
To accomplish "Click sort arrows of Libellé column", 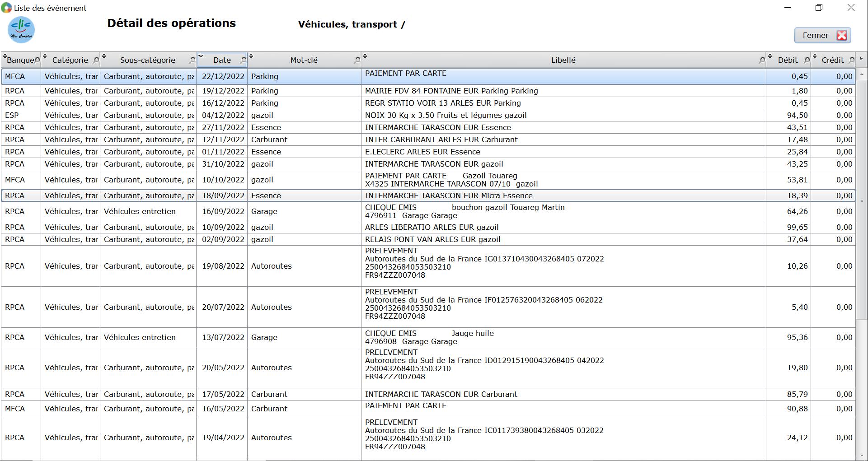I will pos(365,56).
